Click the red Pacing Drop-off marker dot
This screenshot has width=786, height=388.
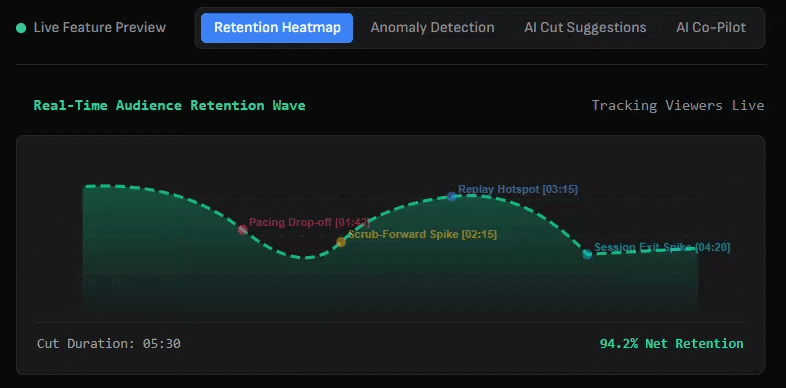(243, 230)
